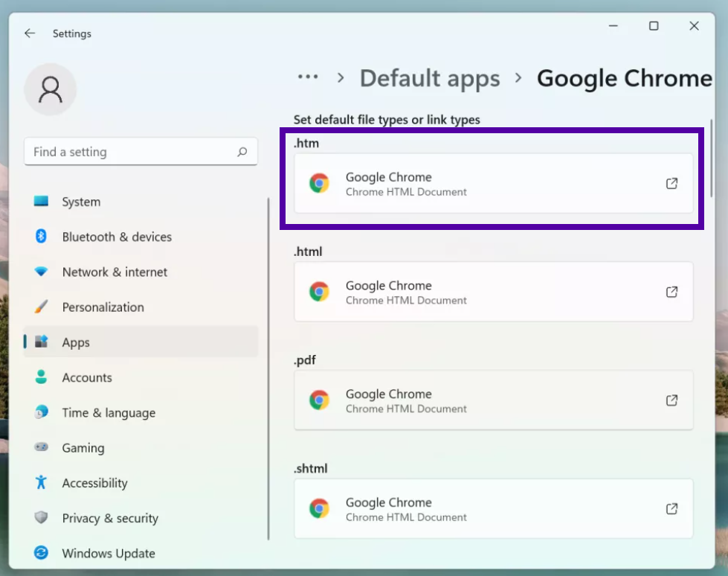This screenshot has height=576, width=728.
Task: Change the default app for .pdf
Action: coord(494,400)
